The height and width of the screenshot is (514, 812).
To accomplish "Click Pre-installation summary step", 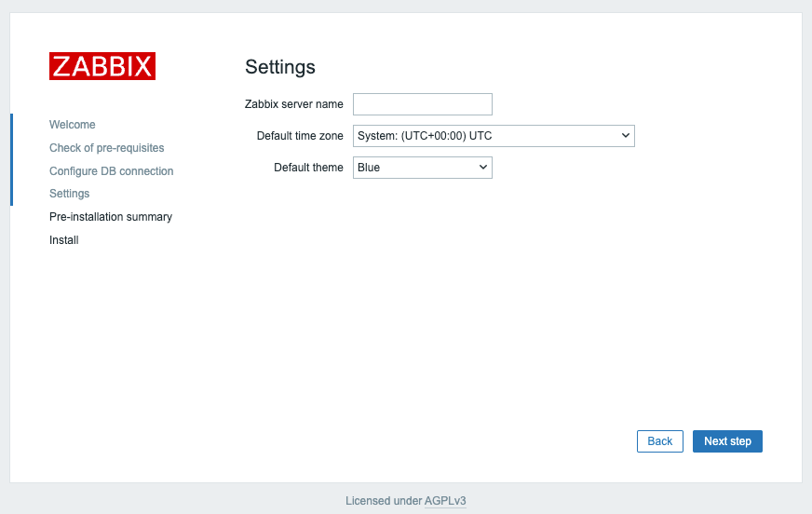I will point(111,217).
